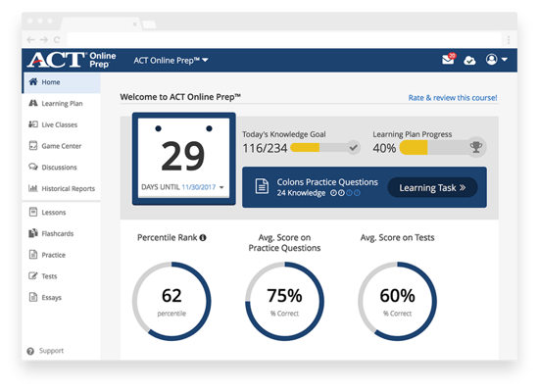Click the cloud sync check icon
This screenshot has width=539, height=392.
tap(469, 61)
